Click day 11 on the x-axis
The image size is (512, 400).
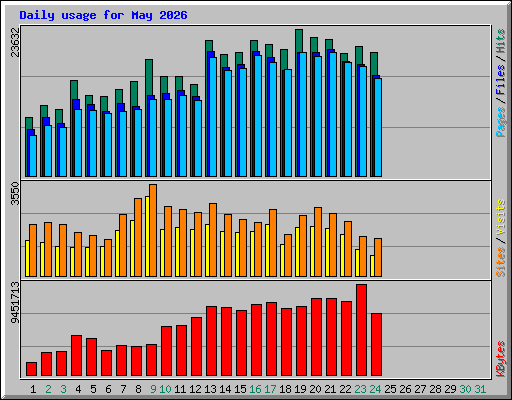pos(180,389)
